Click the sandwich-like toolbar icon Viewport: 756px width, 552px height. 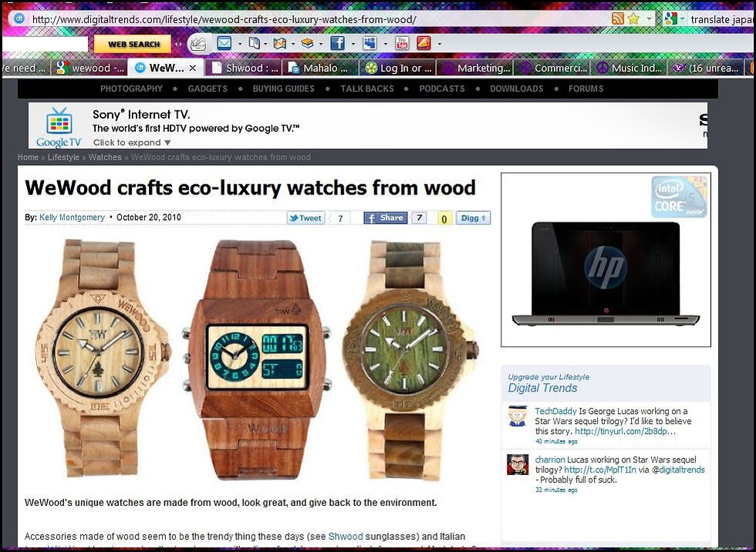[307, 43]
